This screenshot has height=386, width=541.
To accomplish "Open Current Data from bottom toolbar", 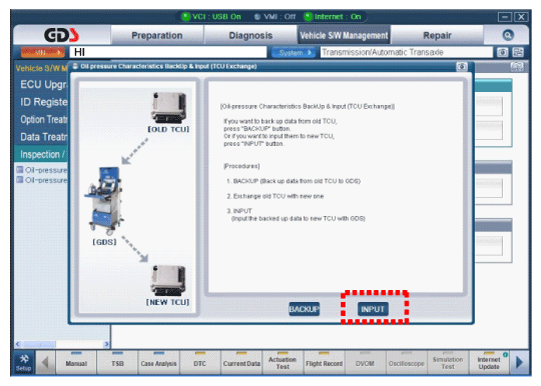I will [x=241, y=363].
